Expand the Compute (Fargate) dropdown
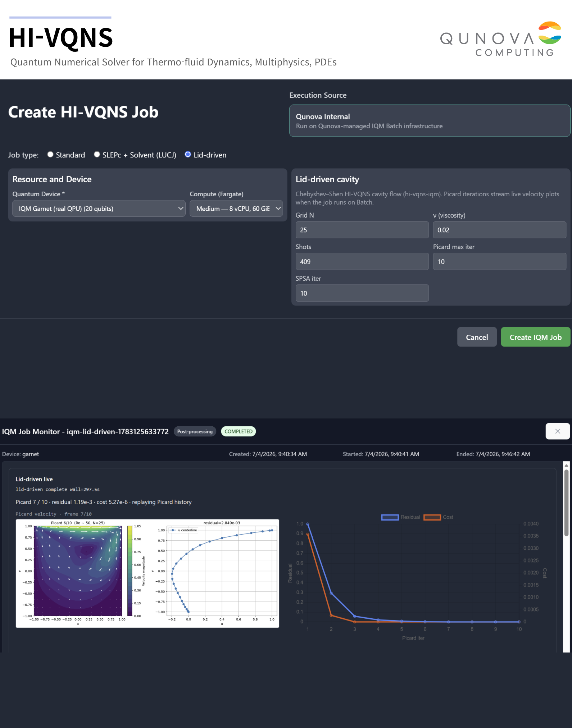 click(x=236, y=209)
